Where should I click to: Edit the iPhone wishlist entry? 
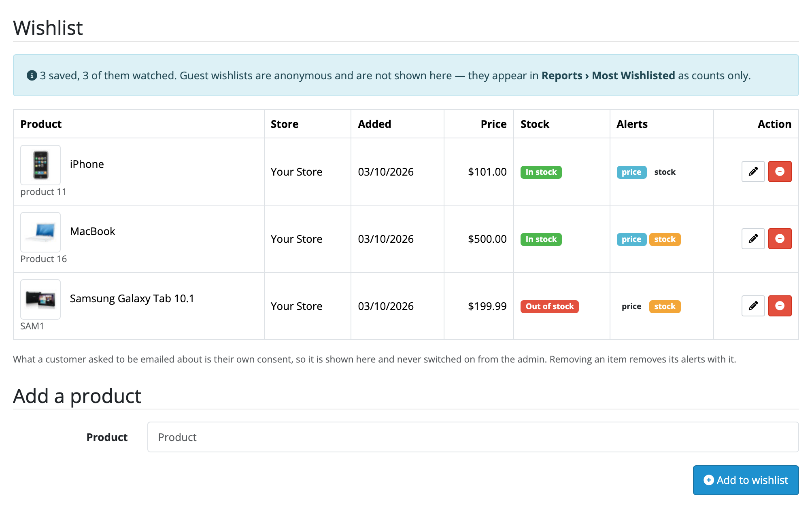point(753,172)
